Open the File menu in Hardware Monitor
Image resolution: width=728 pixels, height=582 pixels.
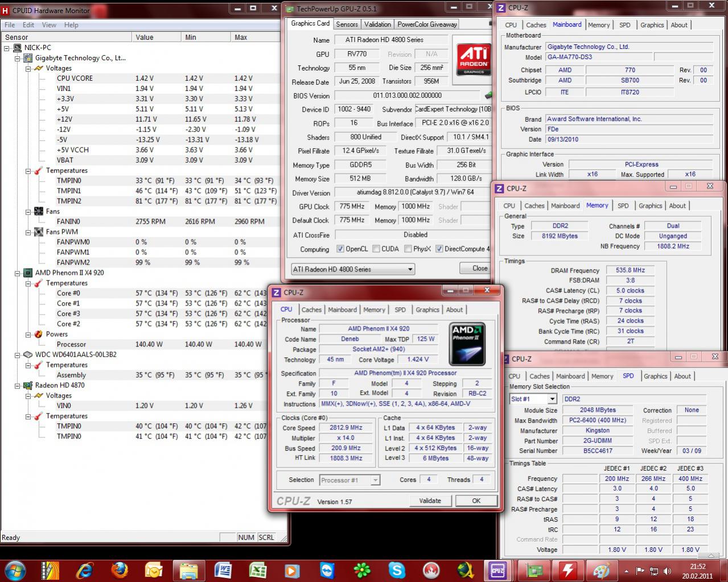[10, 25]
